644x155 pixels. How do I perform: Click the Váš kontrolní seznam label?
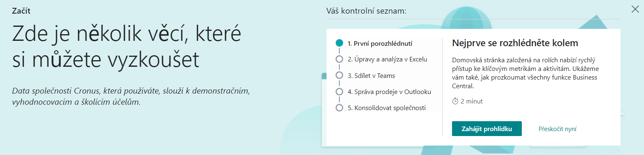pos(366,11)
